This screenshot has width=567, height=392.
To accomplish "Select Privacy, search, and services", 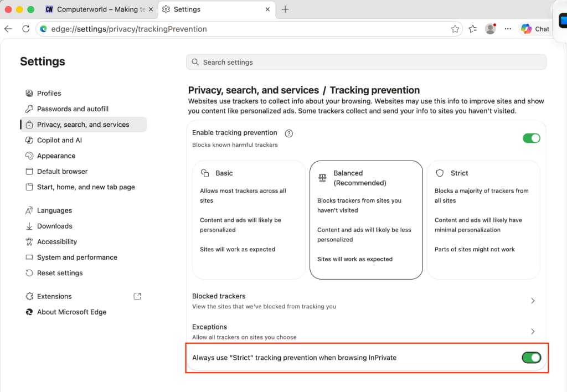I will pos(83,125).
